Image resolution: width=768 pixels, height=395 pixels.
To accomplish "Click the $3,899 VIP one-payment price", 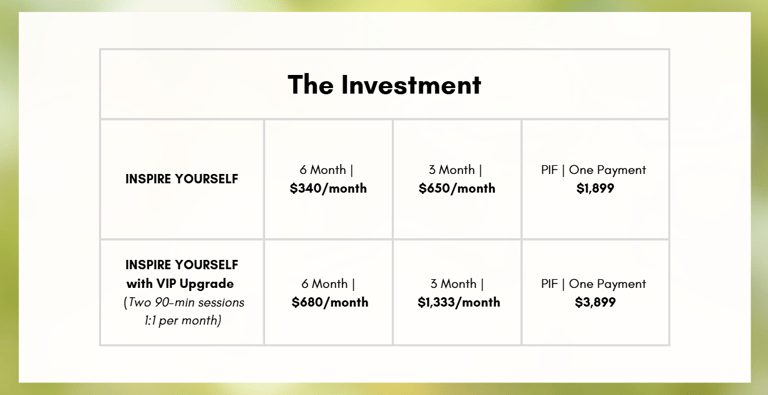I will point(595,302).
